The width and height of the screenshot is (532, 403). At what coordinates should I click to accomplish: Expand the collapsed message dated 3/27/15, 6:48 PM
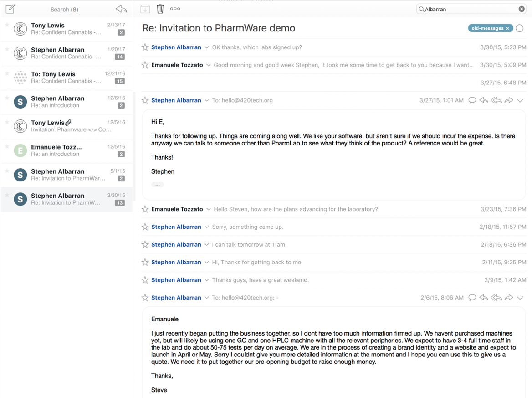tap(334, 83)
